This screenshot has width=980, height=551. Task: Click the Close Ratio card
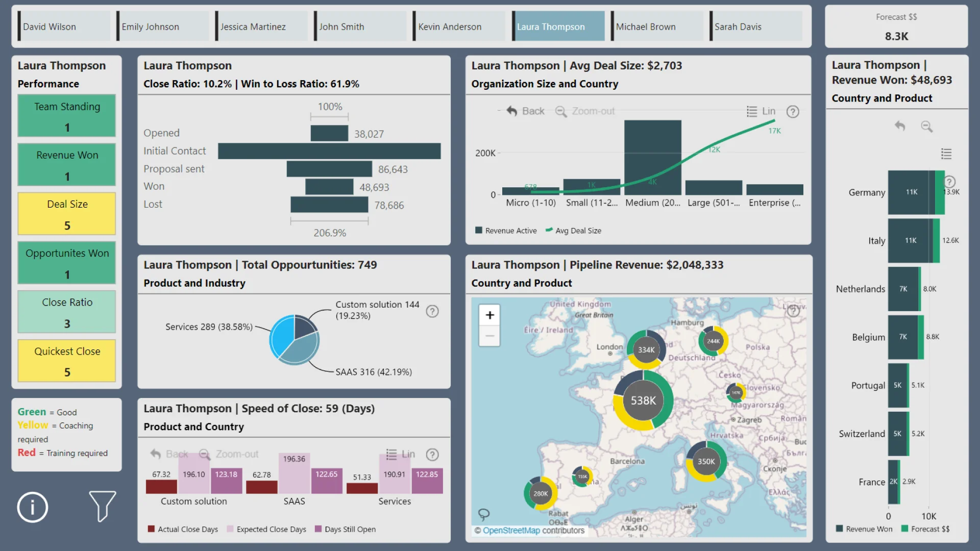pyautogui.click(x=67, y=312)
